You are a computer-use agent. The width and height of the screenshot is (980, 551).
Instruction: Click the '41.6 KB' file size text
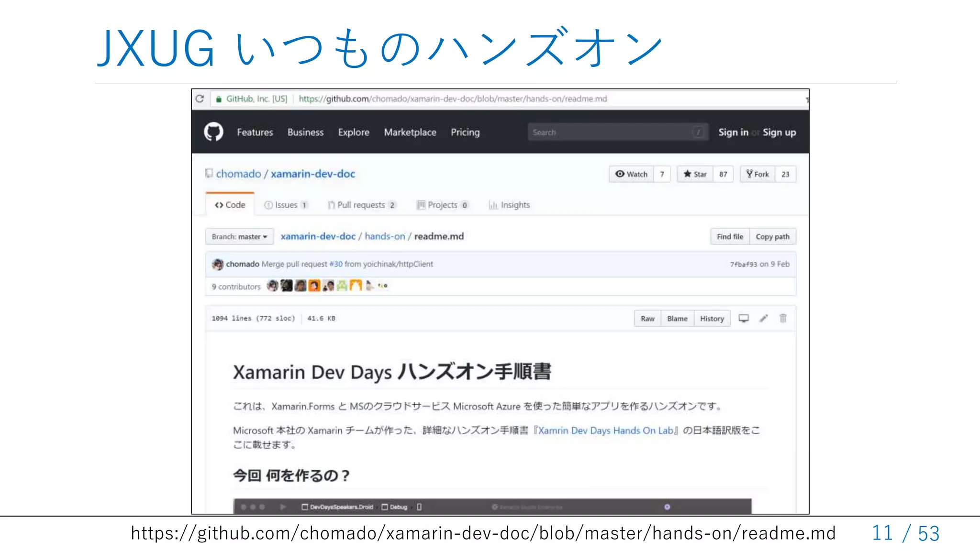(321, 318)
